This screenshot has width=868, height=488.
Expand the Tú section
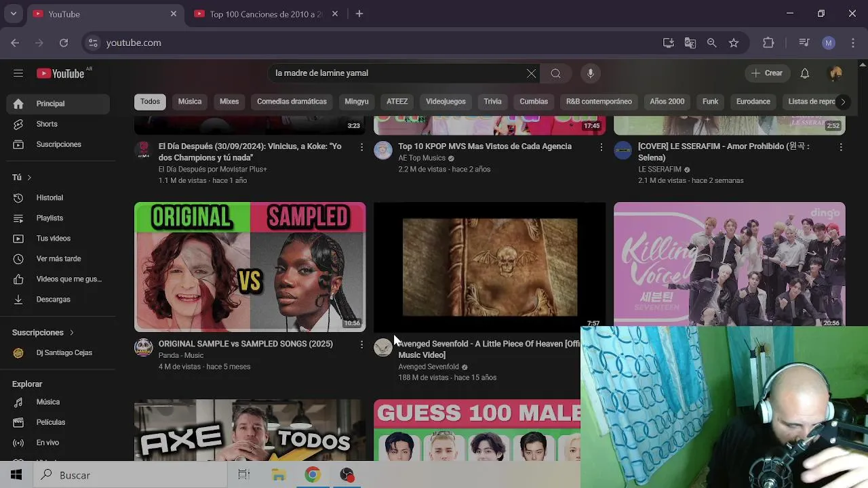click(22, 178)
